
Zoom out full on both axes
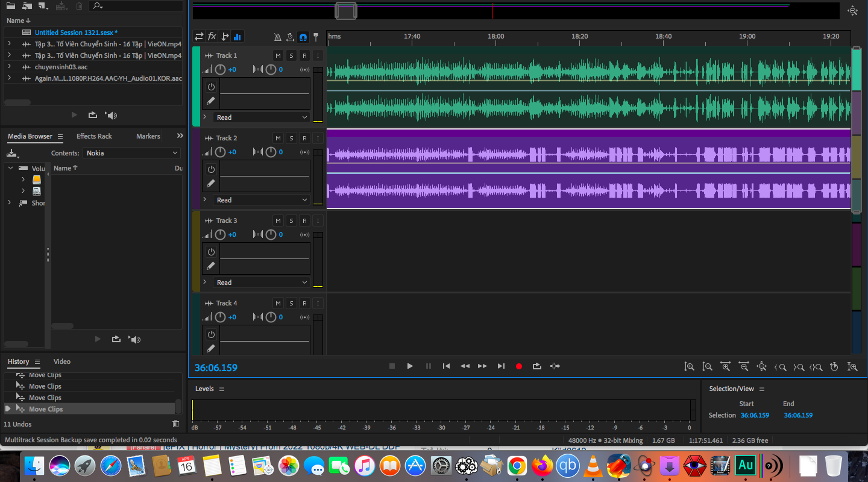click(762, 366)
